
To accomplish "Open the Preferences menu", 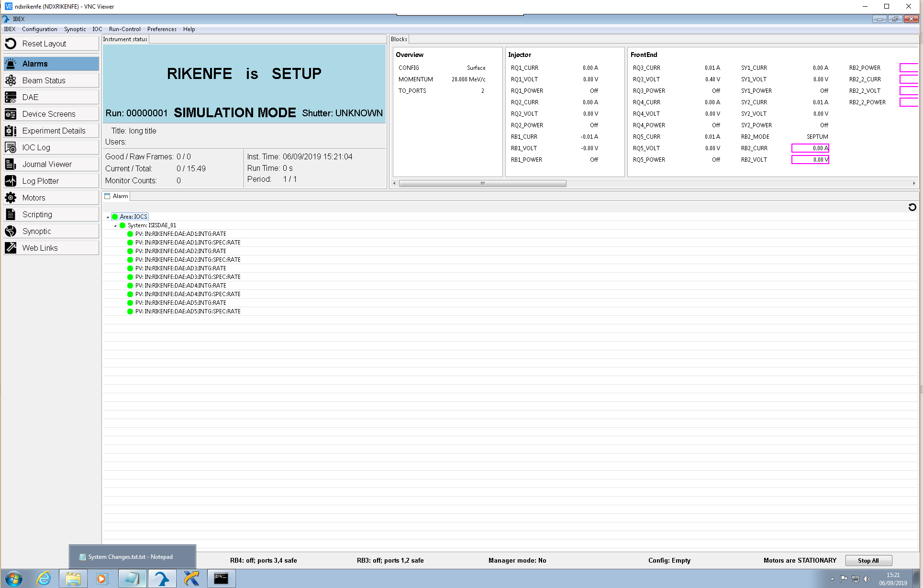I will pyautogui.click(x=161, y=29).
